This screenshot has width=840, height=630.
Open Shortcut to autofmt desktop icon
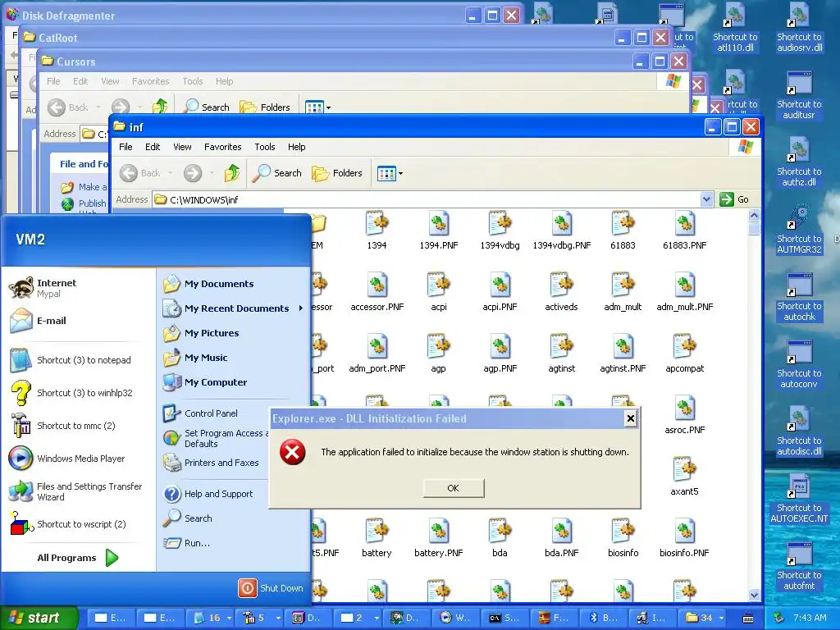click(x=799, y=565)
